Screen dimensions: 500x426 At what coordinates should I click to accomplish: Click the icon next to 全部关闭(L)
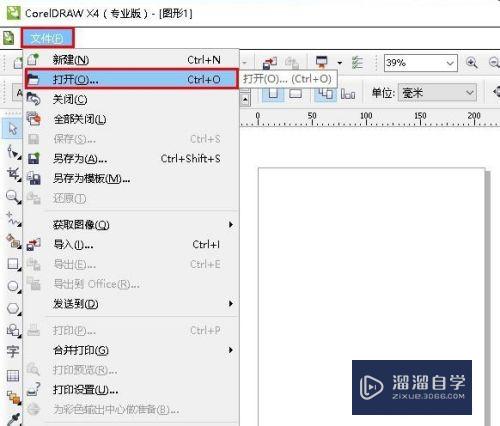[x=34, y=119]
